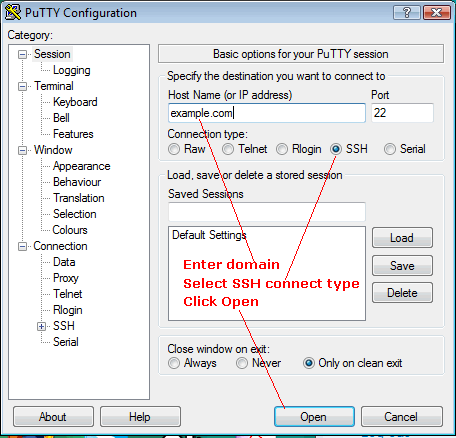Image resolution: width=456 pixels, height=438 pixels.
Task: Open the Translation settings category
Action: 79,198
